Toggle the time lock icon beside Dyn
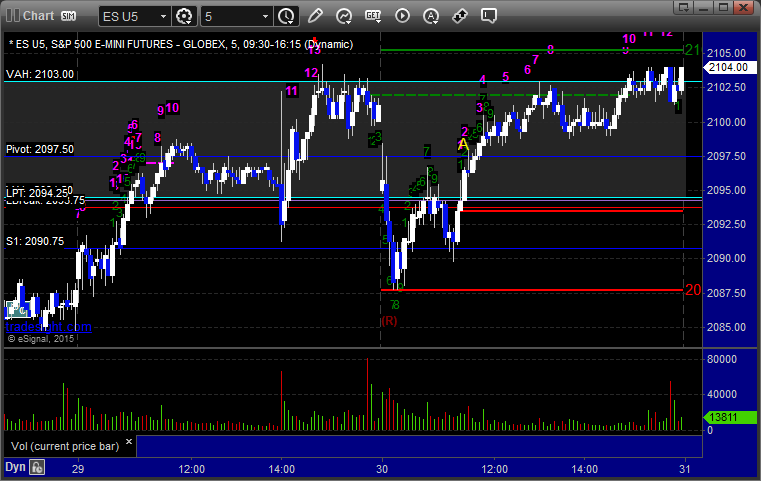Screen dimensions: 761x481 point(37,467)
